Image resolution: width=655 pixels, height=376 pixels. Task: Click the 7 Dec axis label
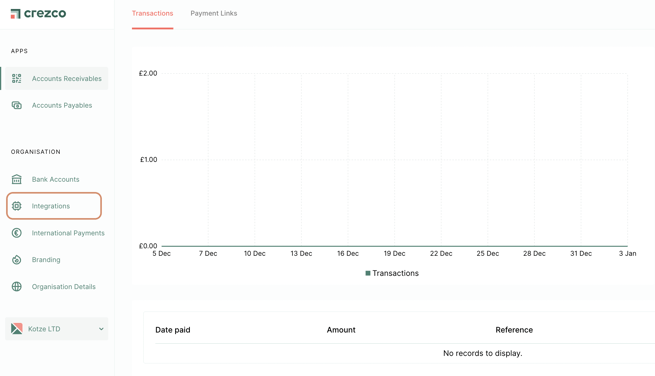tap(208, 254)
